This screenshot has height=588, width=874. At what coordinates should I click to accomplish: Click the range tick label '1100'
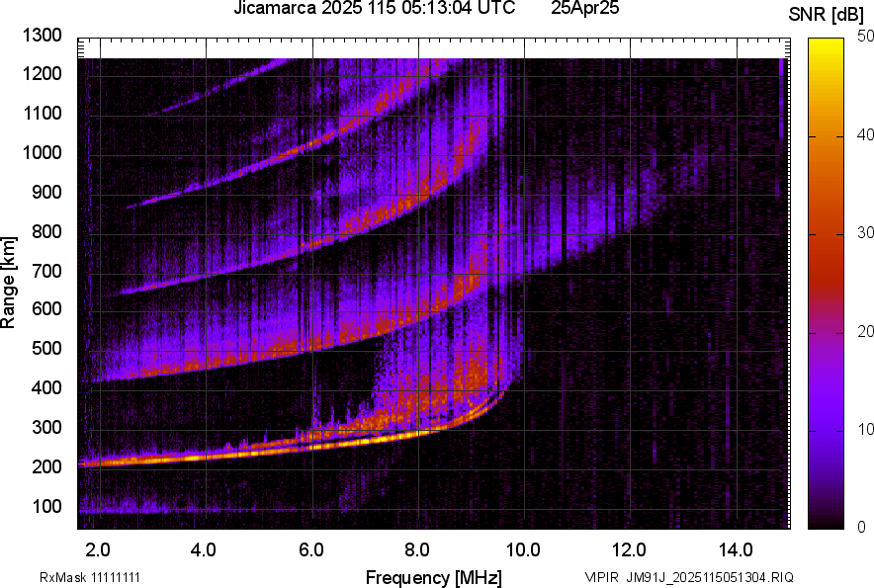(42, 113)
